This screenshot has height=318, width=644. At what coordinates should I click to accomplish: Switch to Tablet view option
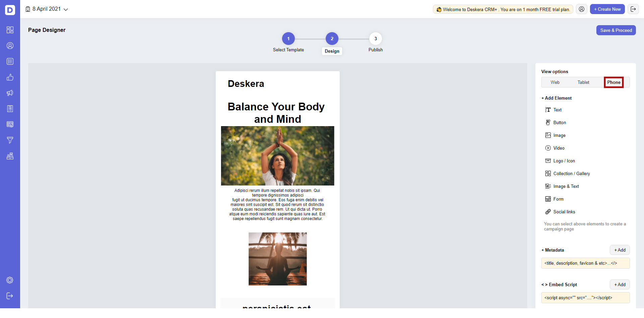tap(583, 82)
